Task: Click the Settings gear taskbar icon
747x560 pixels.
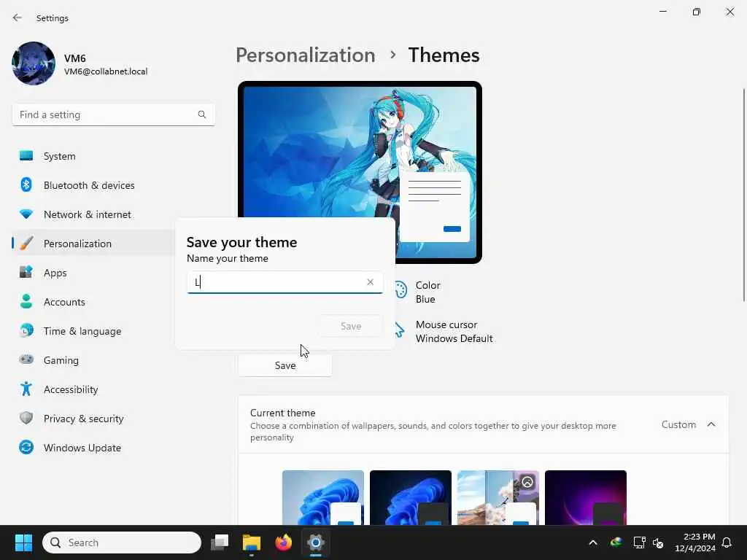Action: (x=315, y=542)
